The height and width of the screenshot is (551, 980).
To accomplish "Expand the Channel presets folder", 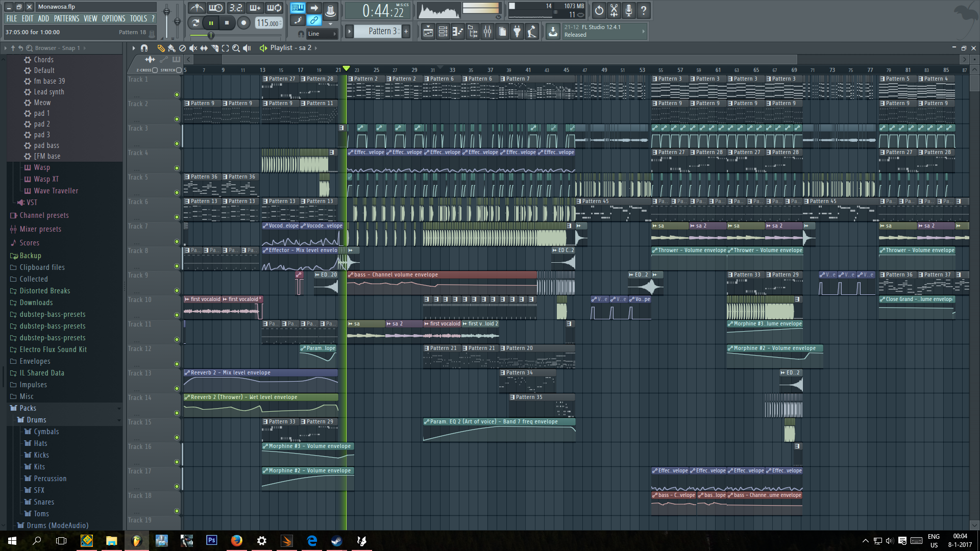I will pos(44,215).
